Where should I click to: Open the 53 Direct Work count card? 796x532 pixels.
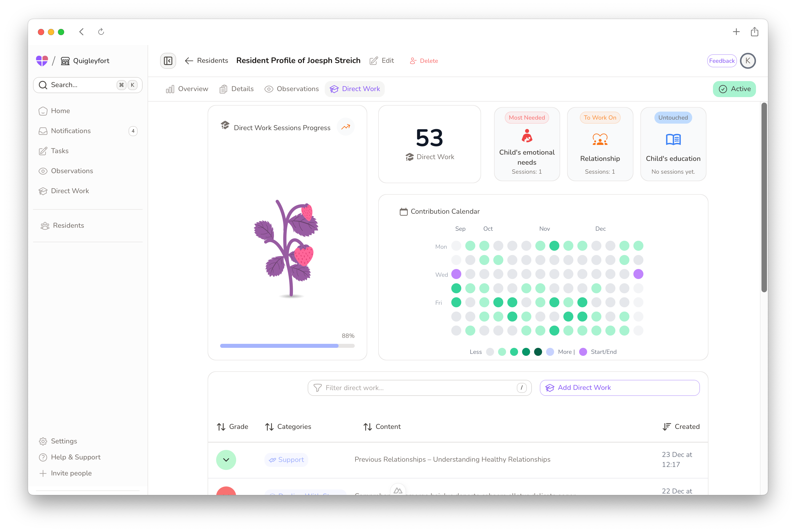(429, 144)
